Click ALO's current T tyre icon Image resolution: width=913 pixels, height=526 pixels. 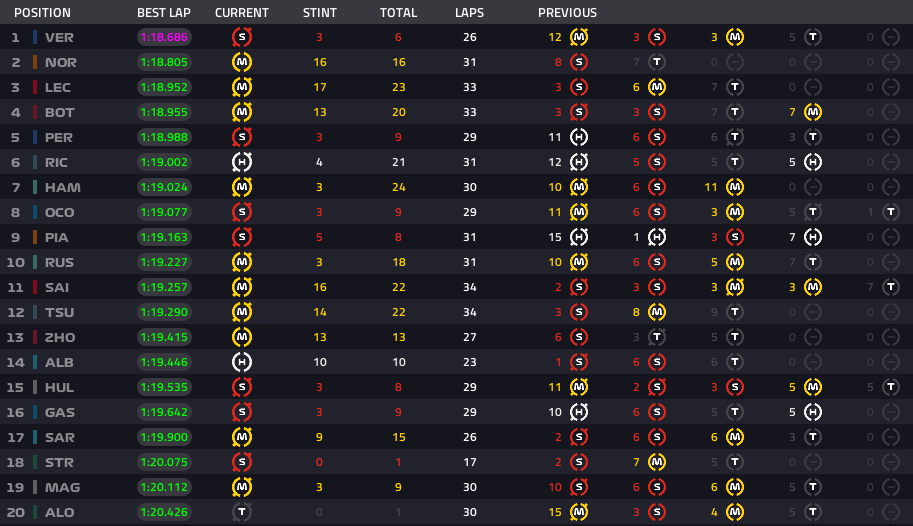point(242,512)
